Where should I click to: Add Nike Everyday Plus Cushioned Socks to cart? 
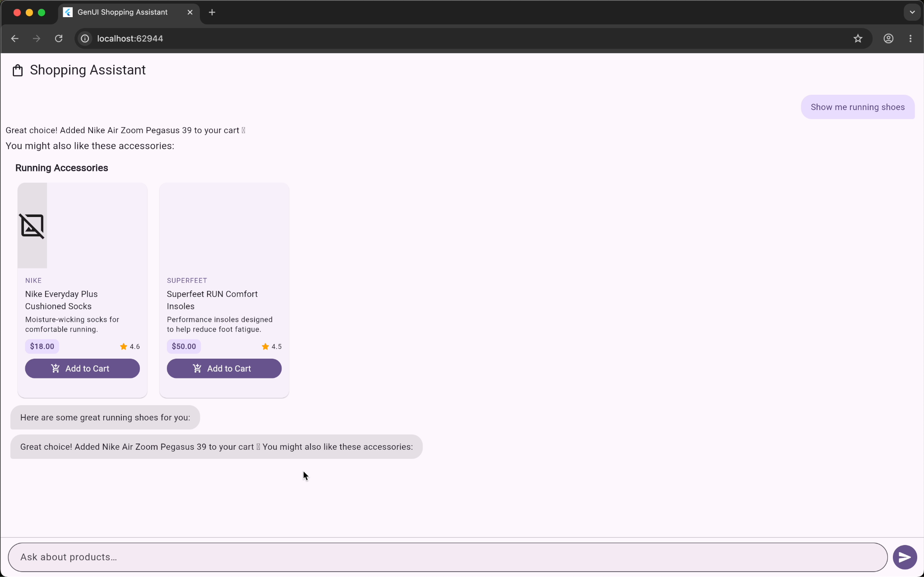(x=82, y=369)
